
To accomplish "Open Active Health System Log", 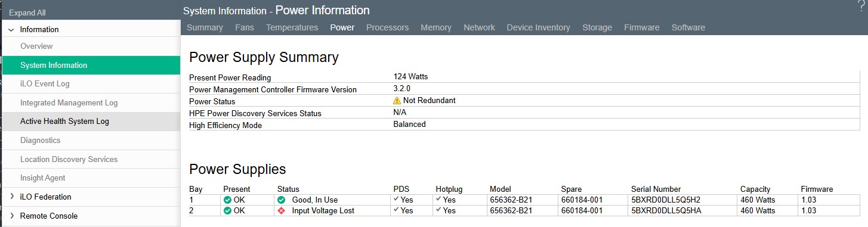I will (91, 121).
